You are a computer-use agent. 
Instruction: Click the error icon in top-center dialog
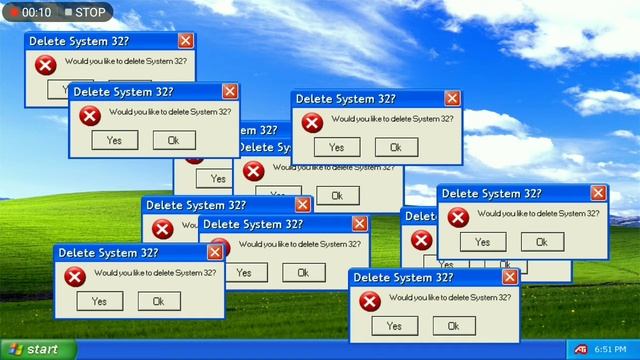(x=312, y=123)
